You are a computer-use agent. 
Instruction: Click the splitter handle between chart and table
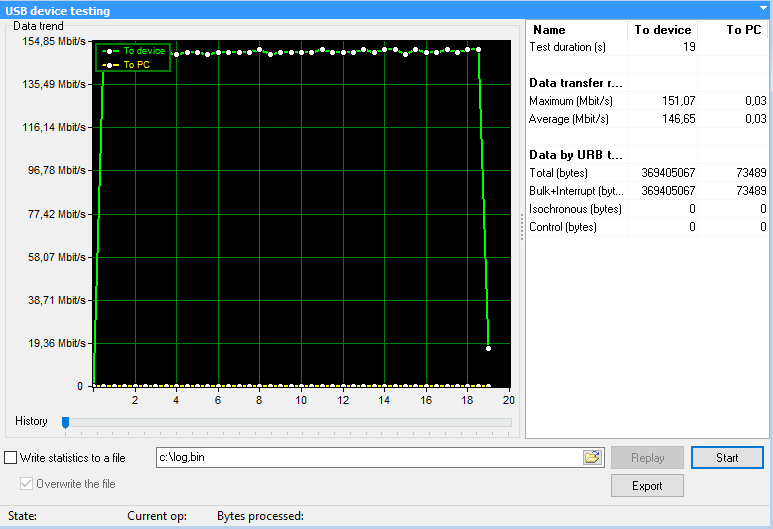tap(521, 230)
